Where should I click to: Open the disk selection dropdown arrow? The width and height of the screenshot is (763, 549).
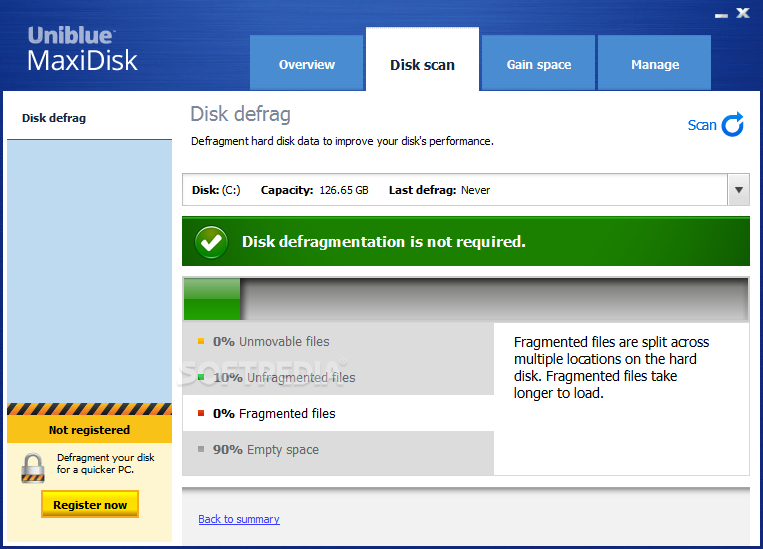tap(739, 190)
